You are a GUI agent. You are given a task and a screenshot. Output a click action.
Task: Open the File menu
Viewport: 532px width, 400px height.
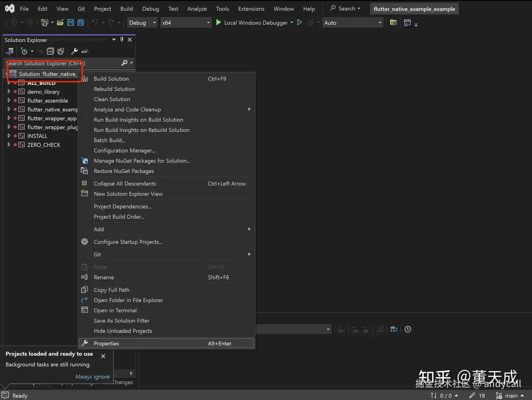(24, 9)
